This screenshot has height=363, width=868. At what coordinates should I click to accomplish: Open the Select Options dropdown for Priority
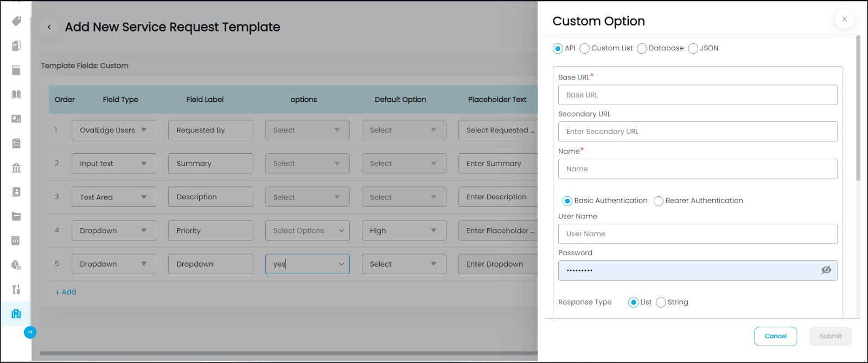(x=307, y=231)
